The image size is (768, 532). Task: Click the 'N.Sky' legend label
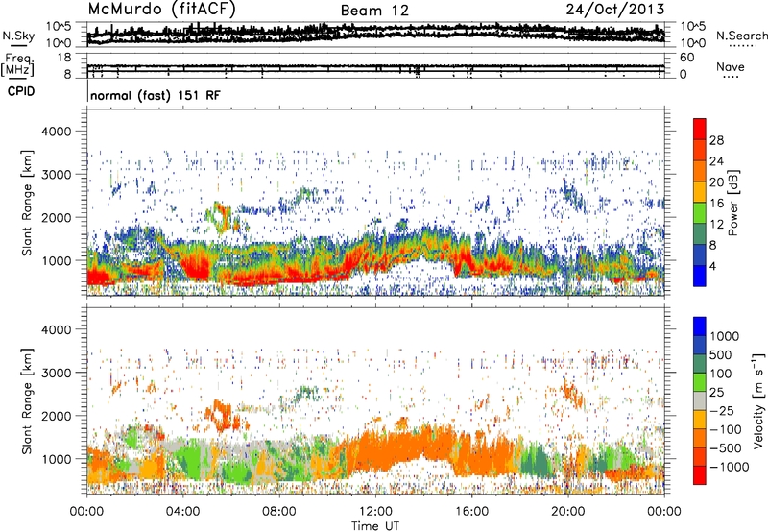(18, 36)
